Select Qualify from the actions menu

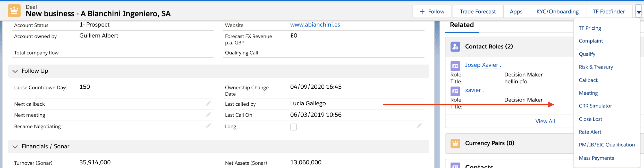(587, 54)
